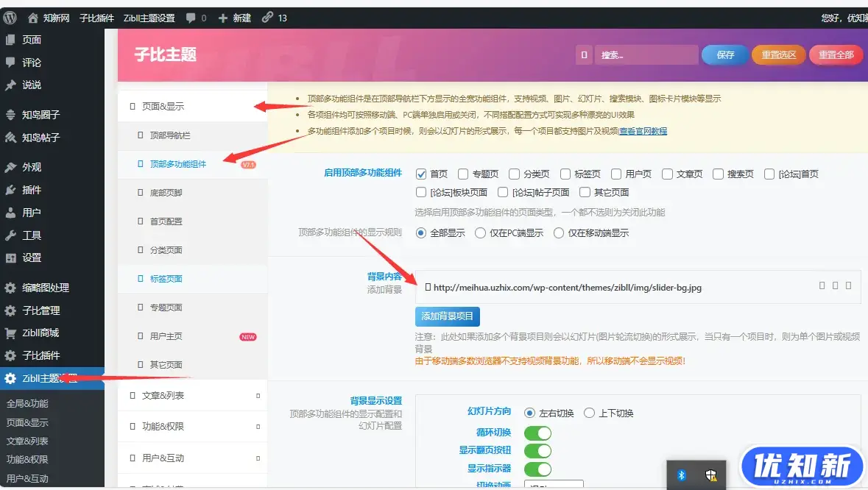Uncheck the 首页 checkbox
Screen dimensions: 868x490
421,174
